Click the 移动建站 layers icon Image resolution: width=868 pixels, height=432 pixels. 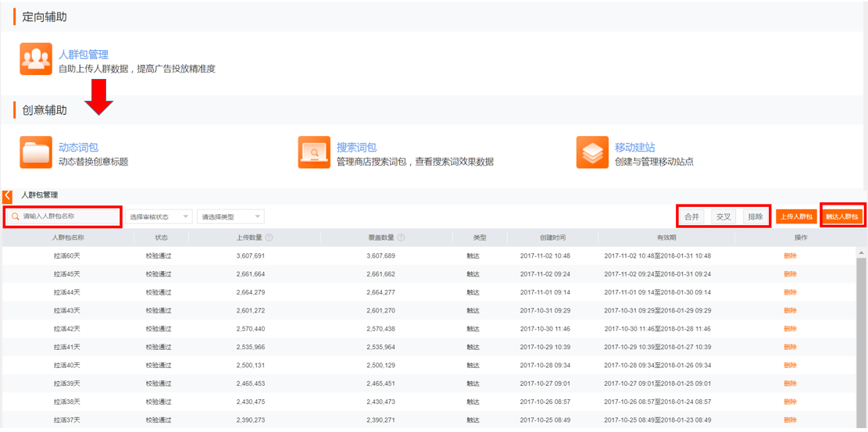click(592, 152)
